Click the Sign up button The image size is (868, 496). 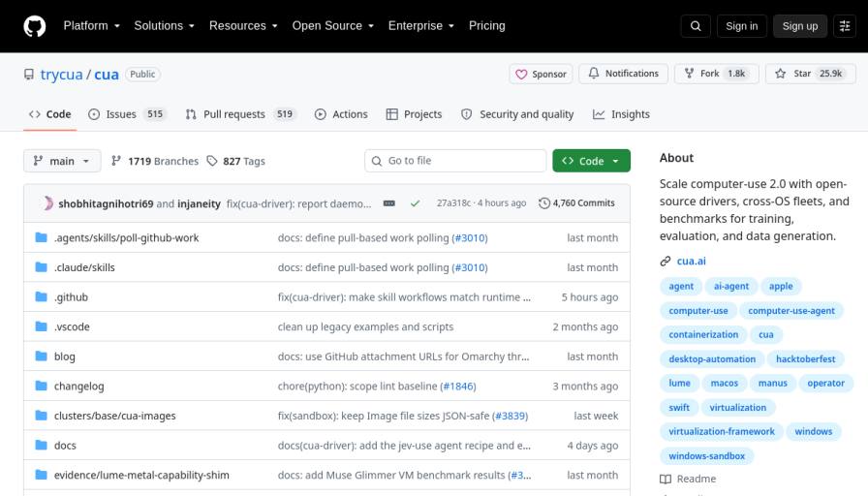click(800, 26)
